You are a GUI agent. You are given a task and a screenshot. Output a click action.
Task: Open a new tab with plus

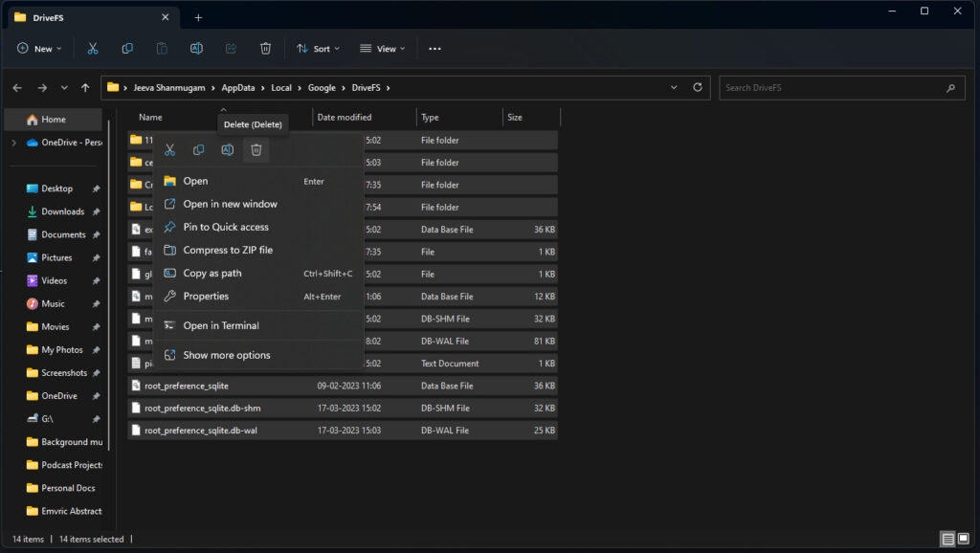coord(198,17)
